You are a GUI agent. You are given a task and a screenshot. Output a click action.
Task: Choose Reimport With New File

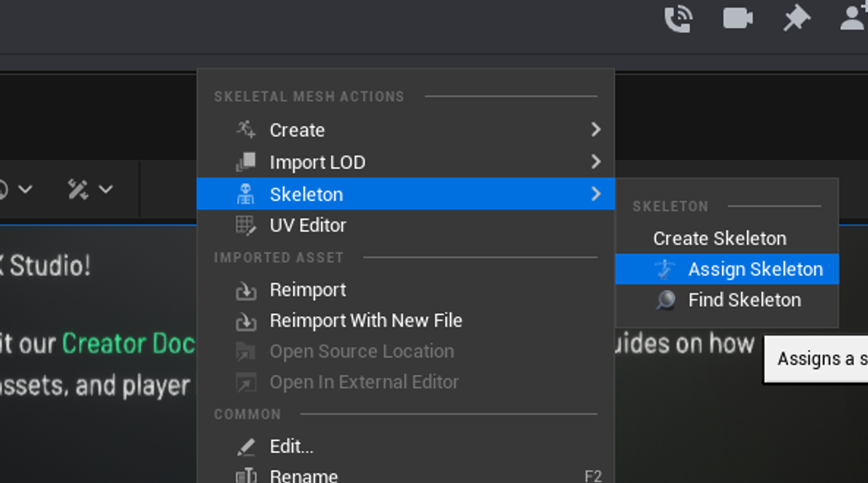point(365,321)
